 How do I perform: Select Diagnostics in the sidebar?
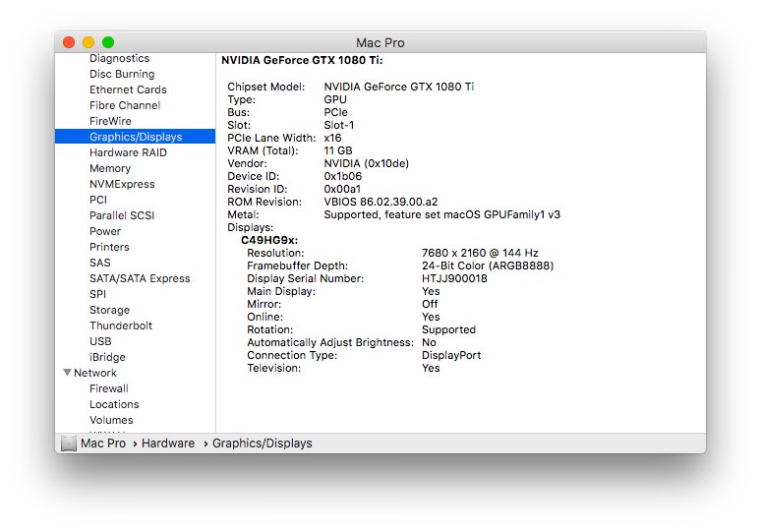[x=119, y=58]
